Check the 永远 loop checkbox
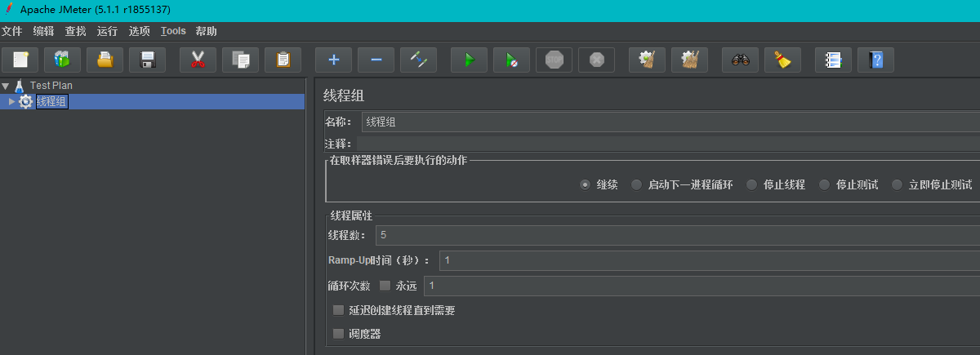The image size is (980, 355). [x=385, y=286]
